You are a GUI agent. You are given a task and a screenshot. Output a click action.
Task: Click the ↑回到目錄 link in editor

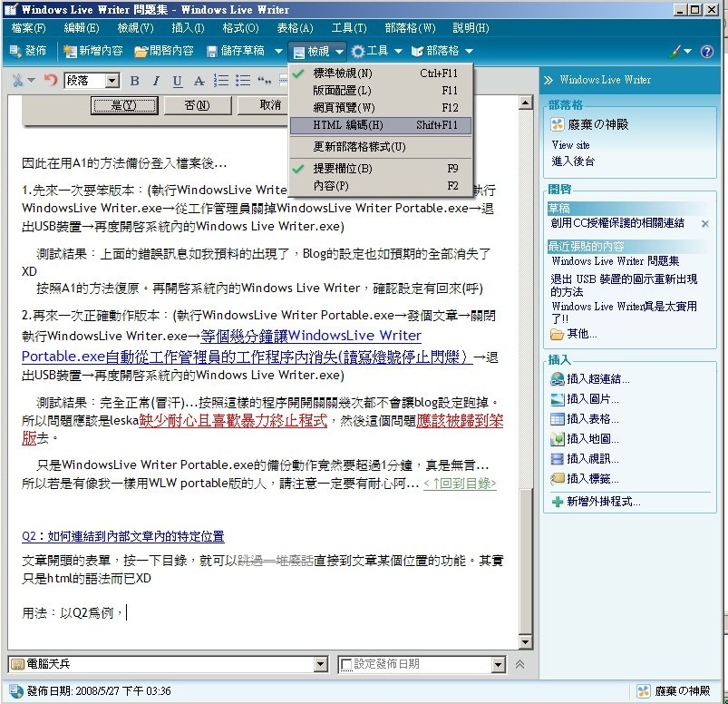pyautogui.click(x=460, y=484)
